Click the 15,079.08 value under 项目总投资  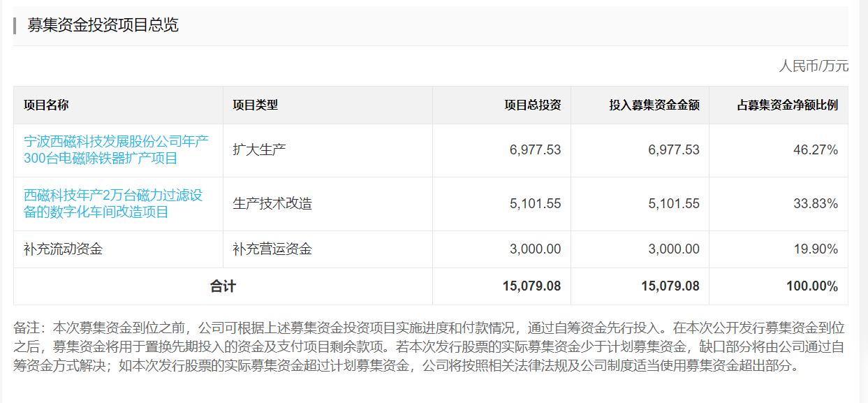click(531, 286)
